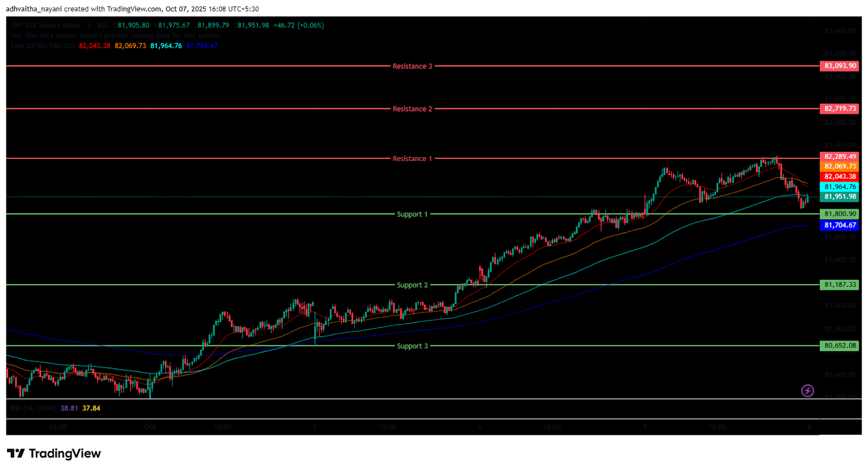Select the cyan 81,964.76 EMA price tag
This screenshot has width=868, height=471.
(840, 187)
